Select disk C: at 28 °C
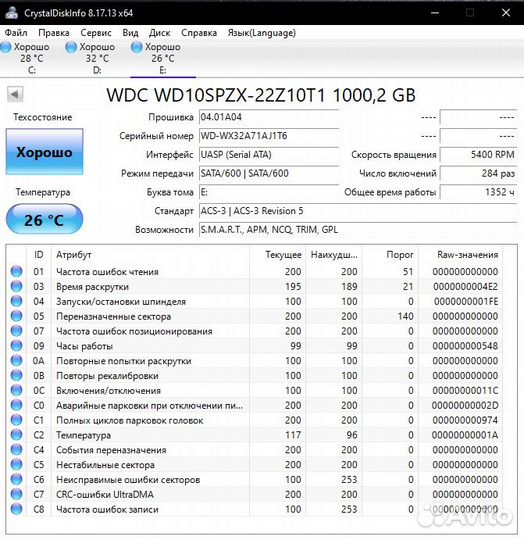 25,58
